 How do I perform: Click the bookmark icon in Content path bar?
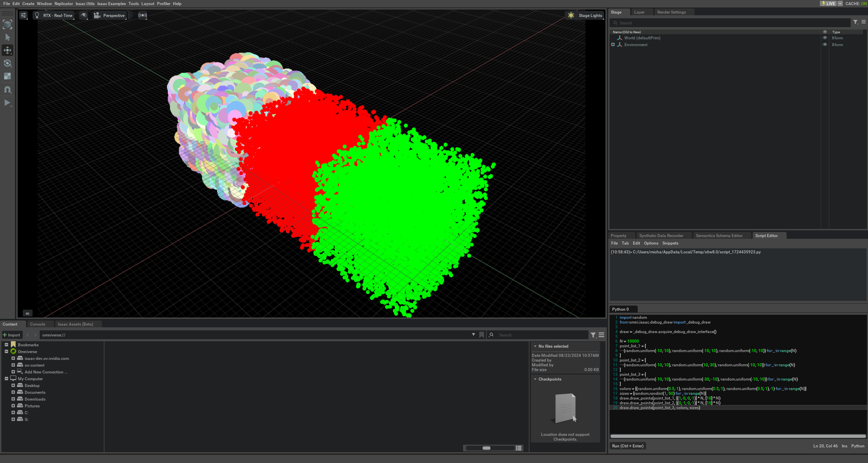pos(482,335)
